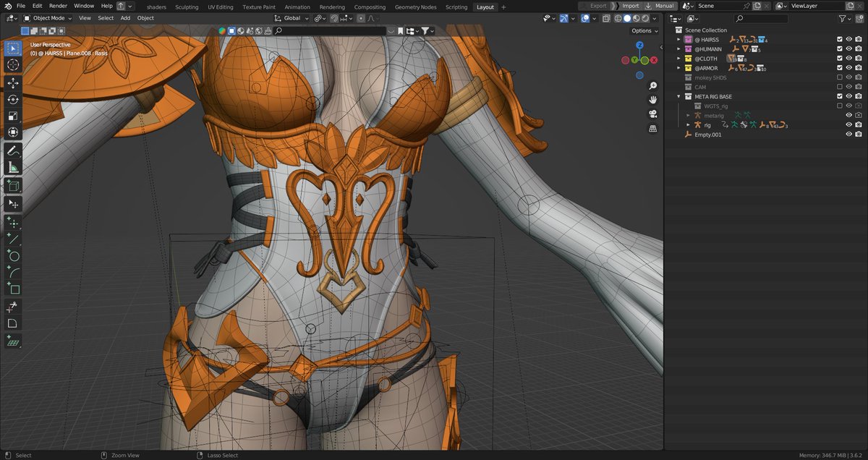
Task: Click the Blender logo menu
Action: click(7, 6)
